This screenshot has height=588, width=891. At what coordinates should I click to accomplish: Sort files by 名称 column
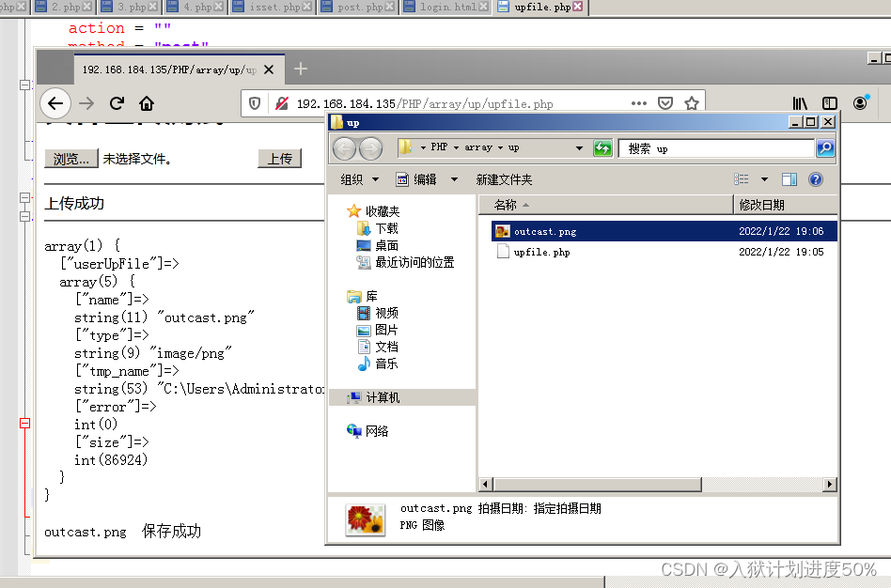click(x=605, y=205)
